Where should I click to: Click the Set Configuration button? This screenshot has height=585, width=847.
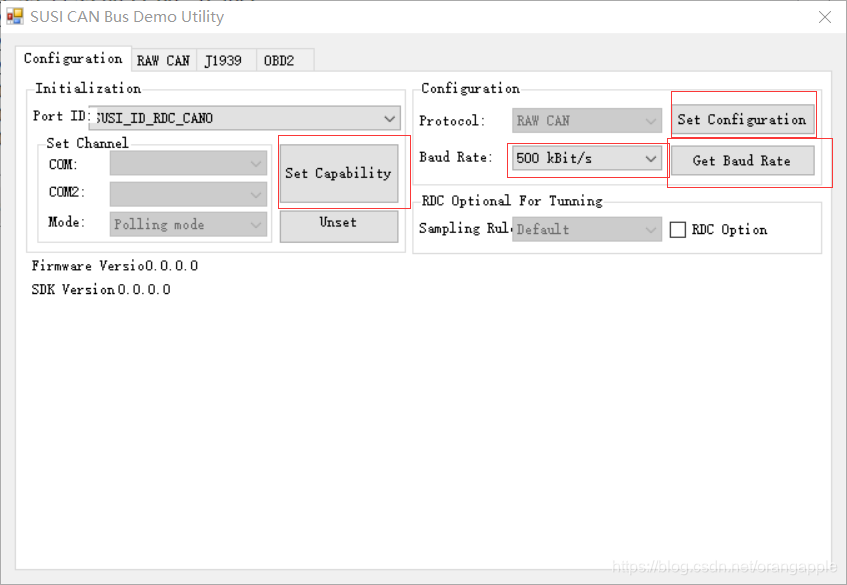[742, 120]
